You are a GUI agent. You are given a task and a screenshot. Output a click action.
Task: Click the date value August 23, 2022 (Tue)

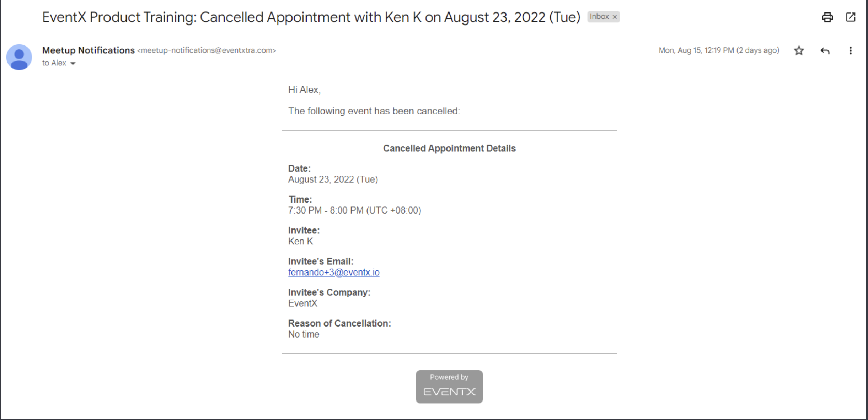(x=333, y=179)
